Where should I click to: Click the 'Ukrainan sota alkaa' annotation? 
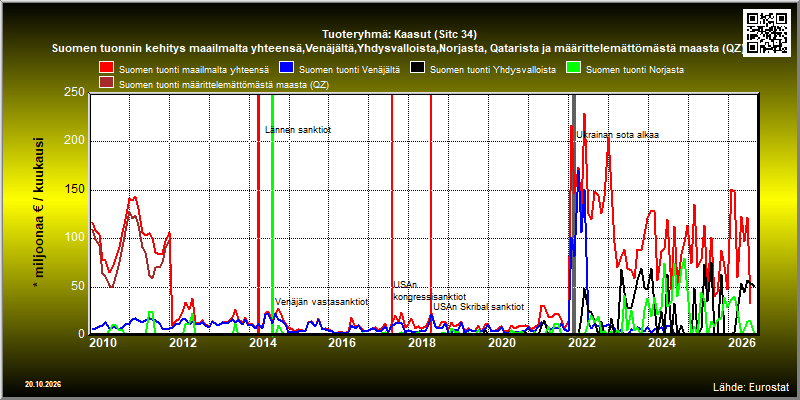pos(618,135)
